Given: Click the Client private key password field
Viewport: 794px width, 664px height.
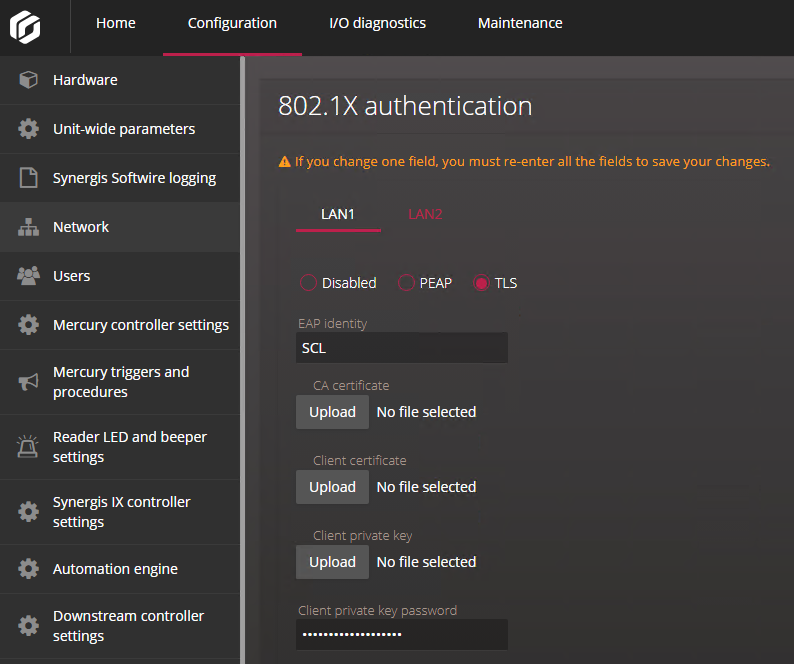Looking at the screenshot, I should pyautogui.click(x=402, y=634).
